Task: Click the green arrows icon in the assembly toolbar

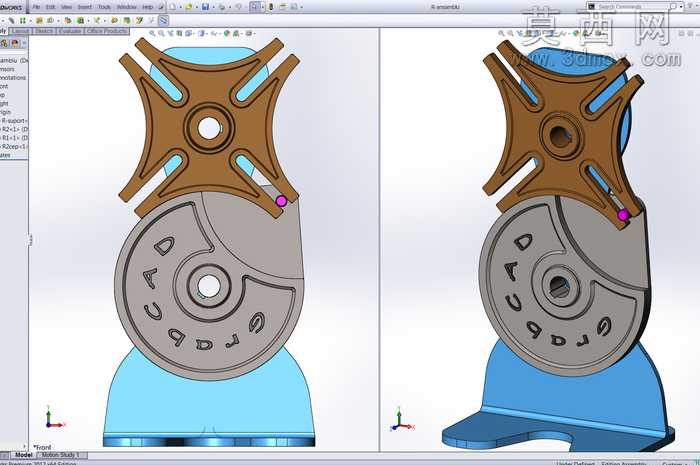Action: (22, 20)
